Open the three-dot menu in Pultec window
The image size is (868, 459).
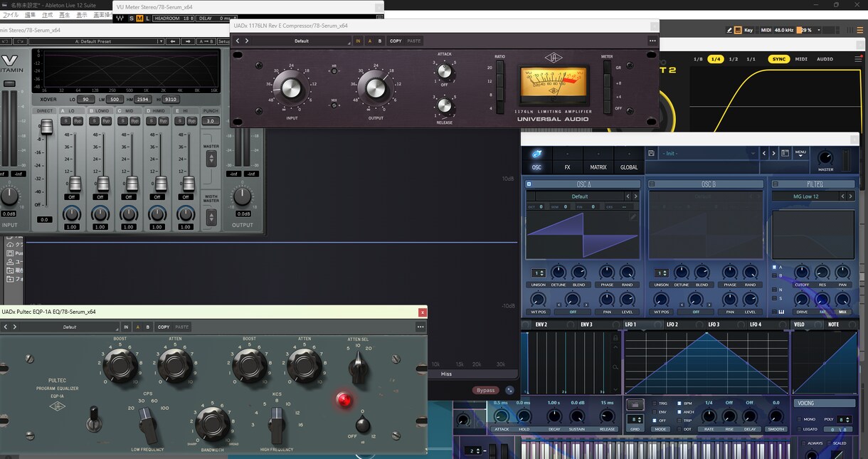pos(420,327)
